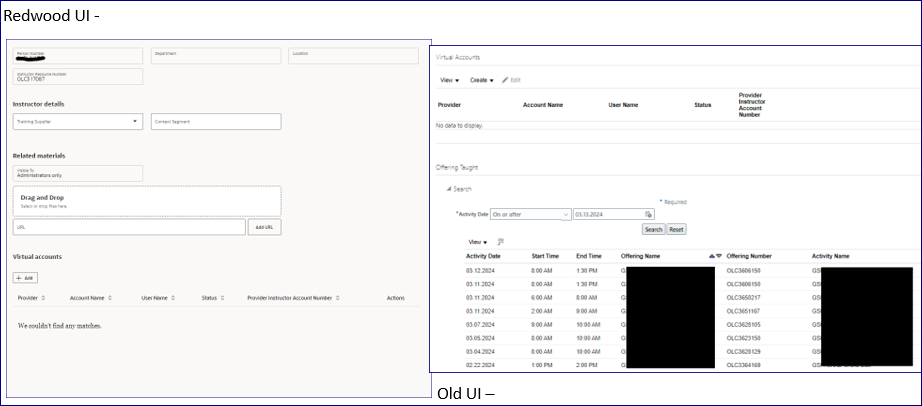Sort Redwood Status column

222,298
